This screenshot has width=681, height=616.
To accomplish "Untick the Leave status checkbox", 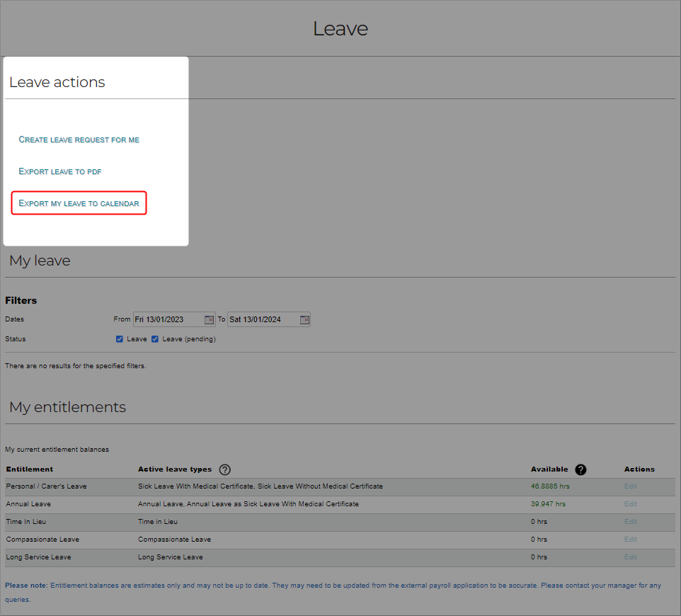I will [120, 339].
